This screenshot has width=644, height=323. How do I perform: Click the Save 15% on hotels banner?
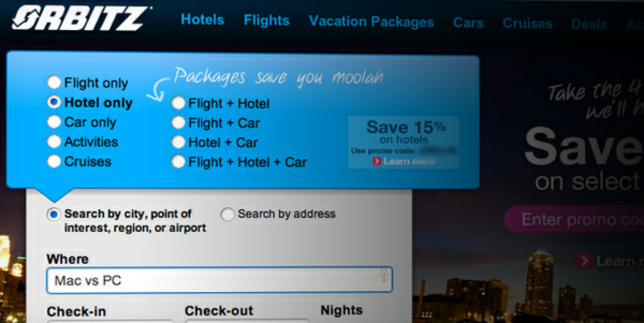(x=404, y=142)
